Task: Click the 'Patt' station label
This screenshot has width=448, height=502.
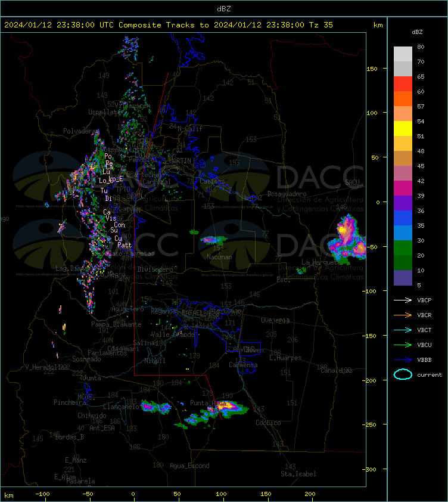Action: coord(125,245)
